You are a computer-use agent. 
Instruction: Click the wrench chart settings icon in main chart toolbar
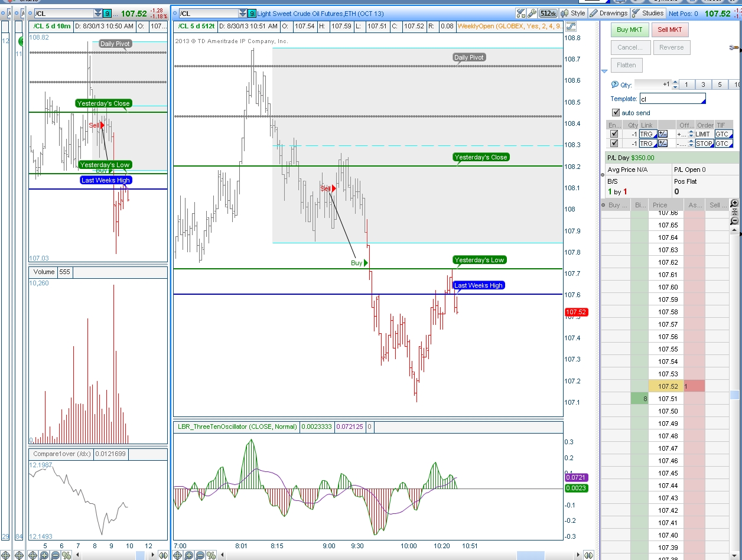pos(532,13)
